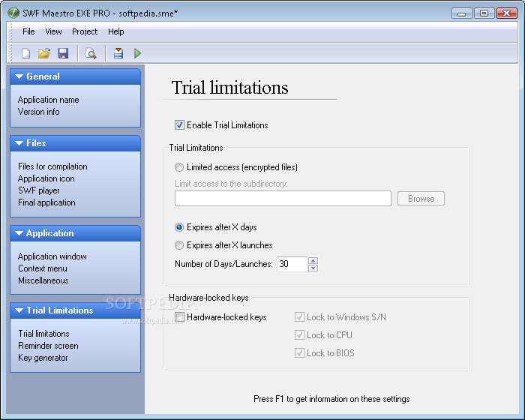Image resolution: width=525 pixels, height=420 pixels.
Task: Click the Number of Days/Launches field
Action: coord(292,264)
